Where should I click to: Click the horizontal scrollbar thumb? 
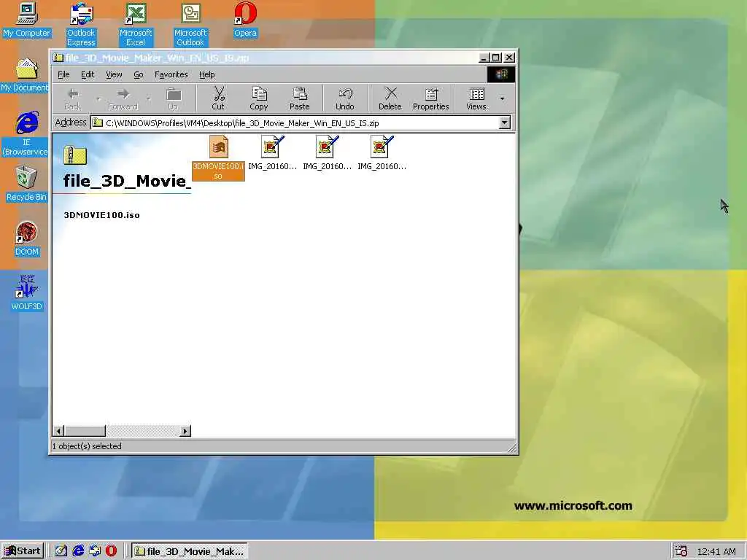point(85,431)
